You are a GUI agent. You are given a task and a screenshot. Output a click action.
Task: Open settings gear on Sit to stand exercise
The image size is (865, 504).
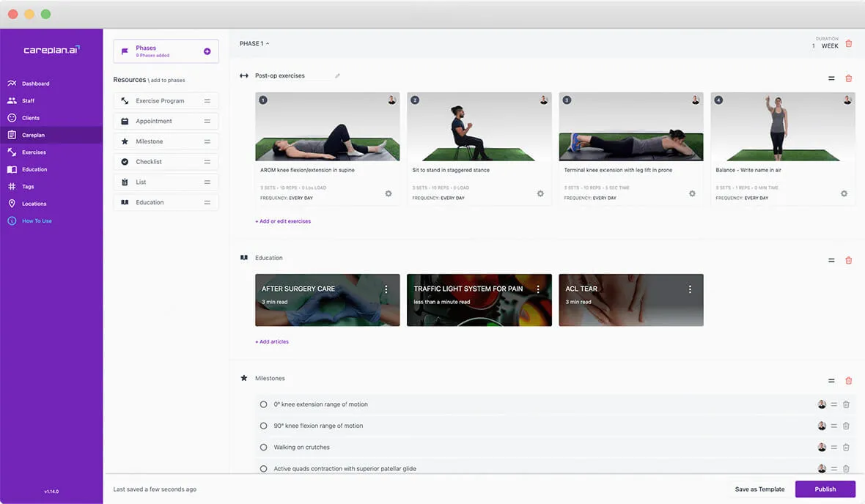[540, 193]
